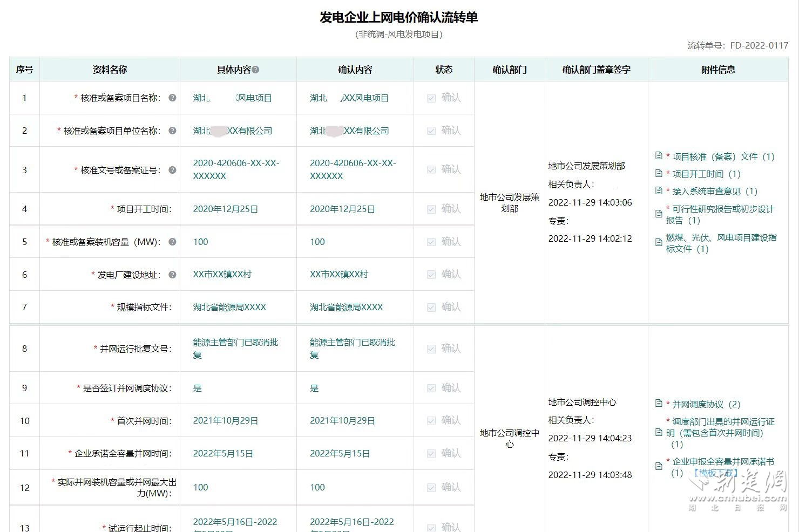Viewport: 799px width, 532px height.
Task: Toggle 确认 checkbox for 项目开工时间 row
Action: click(x=431, y=209)
